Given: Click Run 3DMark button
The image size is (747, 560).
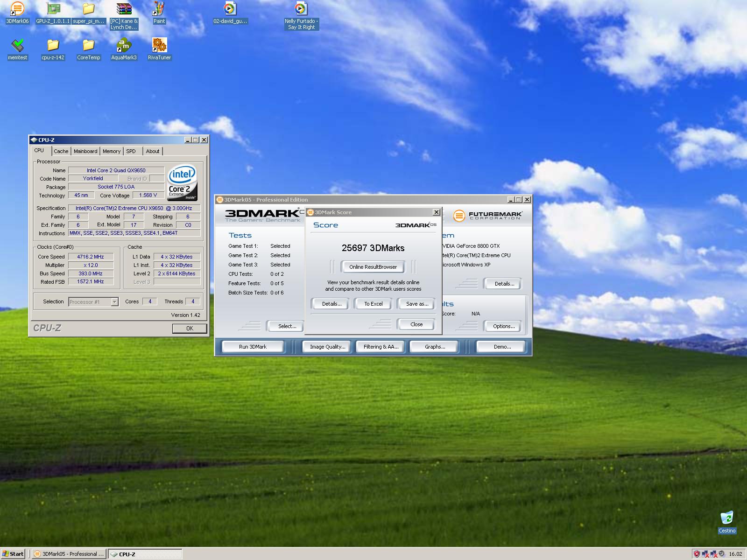Looking at the screenshot, I should pyautogui.click(x=253, y=347).
